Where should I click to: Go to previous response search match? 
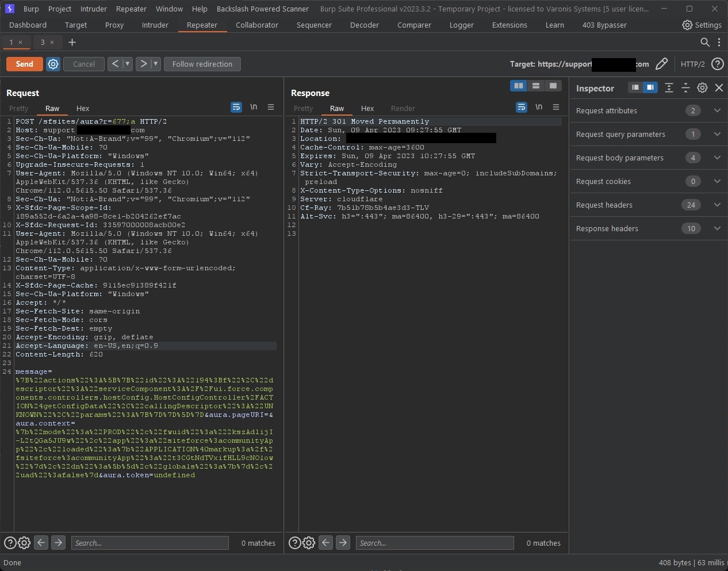325,542
